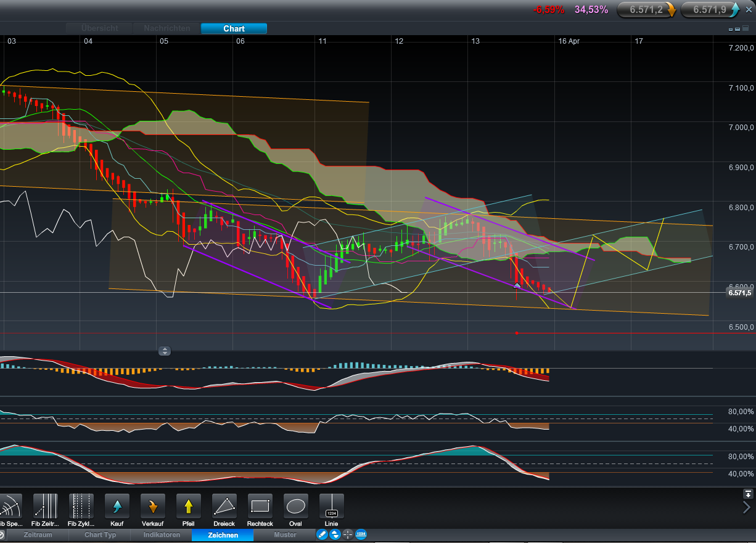Image resolution: width=756 pixels, height=543 pixels.
Task: Expand the indicator panel divider handle
Action: (165, 351)
